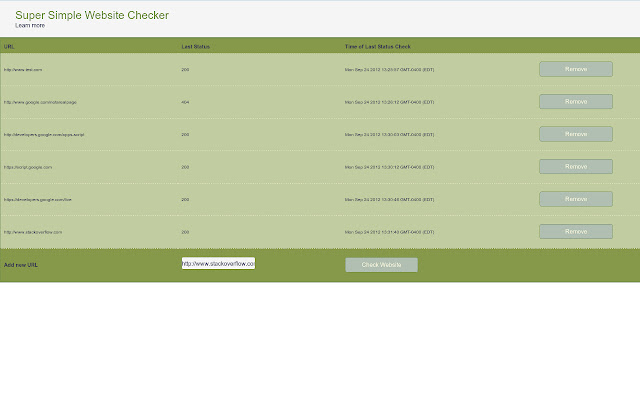The image size is (640, 400).
Task: Click the 200 status of www.test.com row
Action: (x=185, y=70)
